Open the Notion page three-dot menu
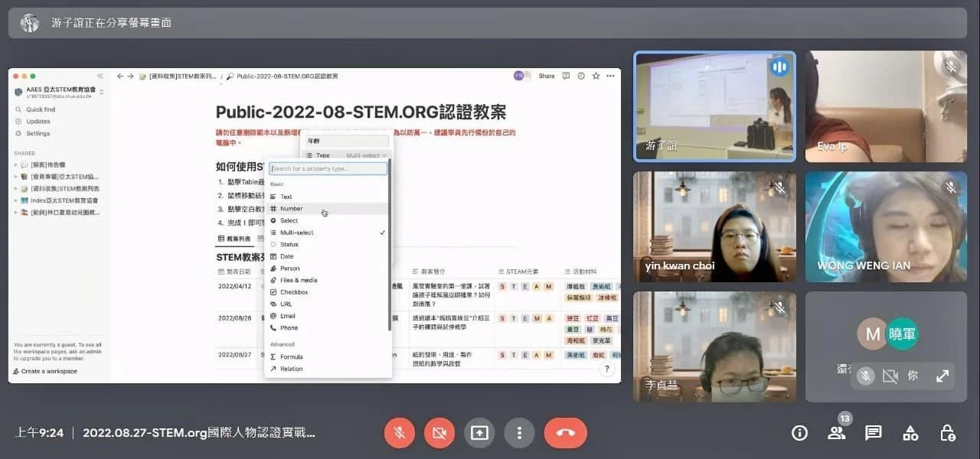Viewport: 980px width, 459px height. point(610,76)
